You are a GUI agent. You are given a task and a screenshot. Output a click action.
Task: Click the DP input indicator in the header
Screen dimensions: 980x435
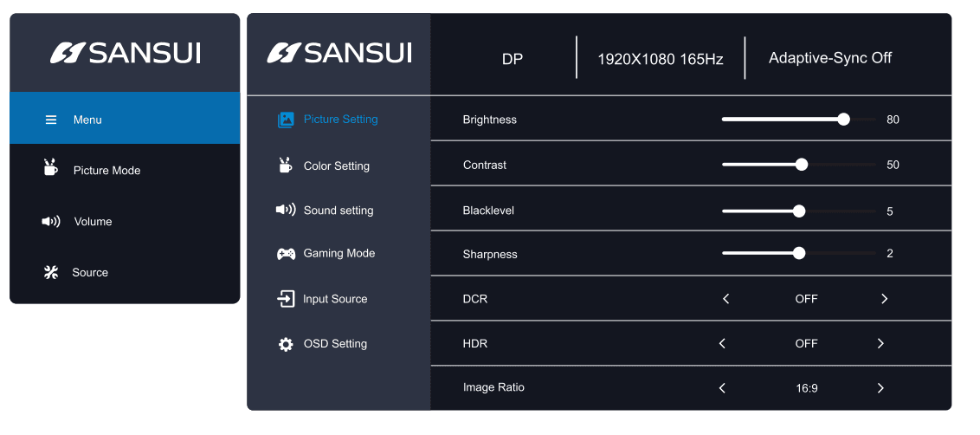pos(513,60)
